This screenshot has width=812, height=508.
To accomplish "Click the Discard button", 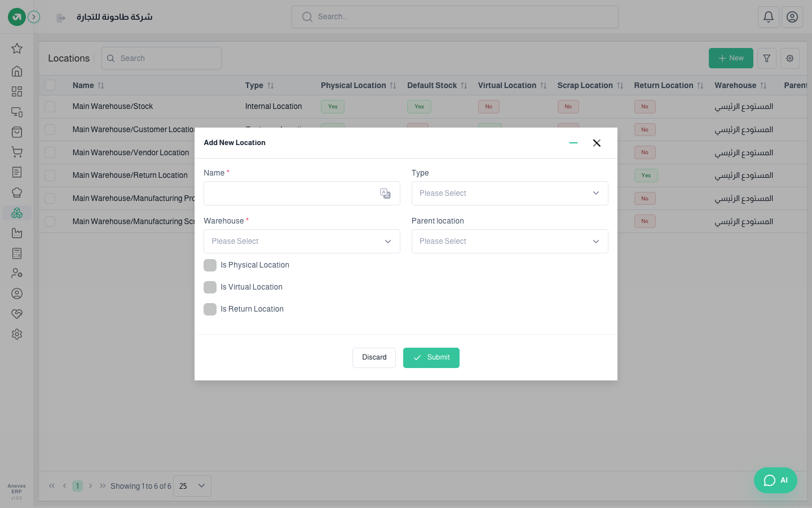I will tap(374, 358).
